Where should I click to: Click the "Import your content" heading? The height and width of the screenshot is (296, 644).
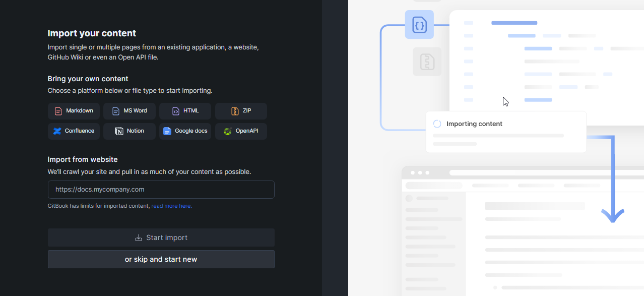(x=92, y=33)
